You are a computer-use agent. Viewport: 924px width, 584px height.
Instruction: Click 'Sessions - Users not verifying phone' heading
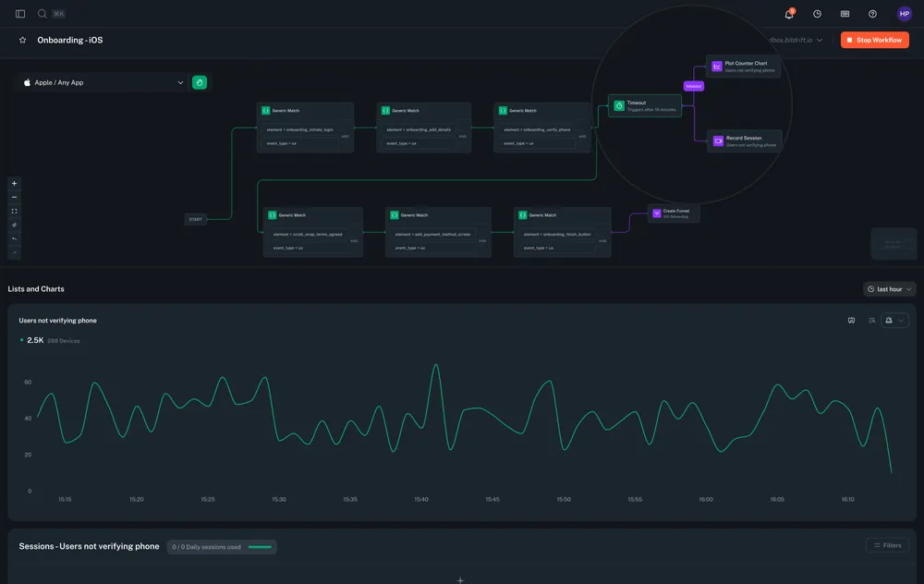tap(89, 547)
